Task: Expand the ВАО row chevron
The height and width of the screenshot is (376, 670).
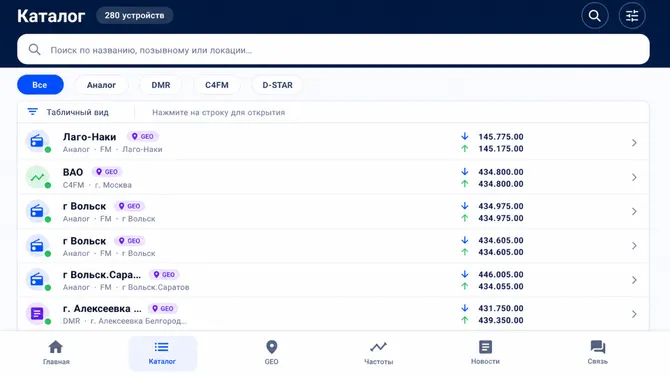Action: coord(634,177)
